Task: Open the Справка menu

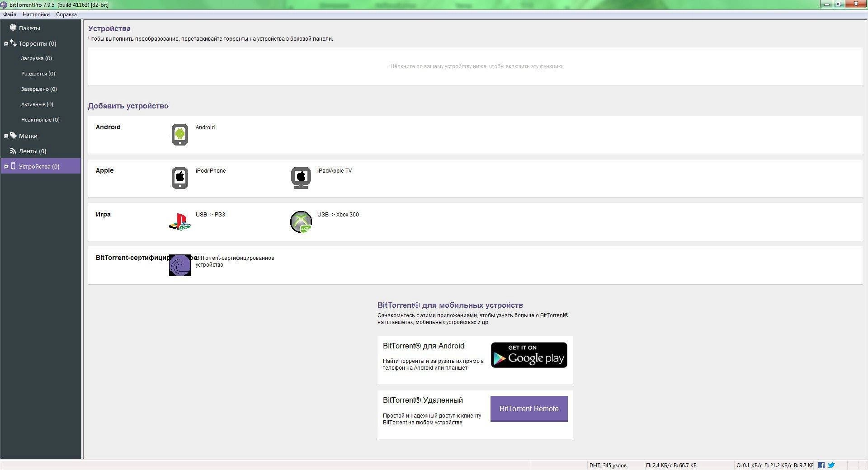Action: pyautogui.click(x=66, y=14)
